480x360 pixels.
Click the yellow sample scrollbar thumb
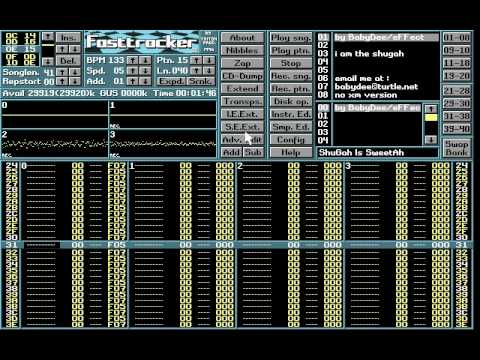pos(431,117)
